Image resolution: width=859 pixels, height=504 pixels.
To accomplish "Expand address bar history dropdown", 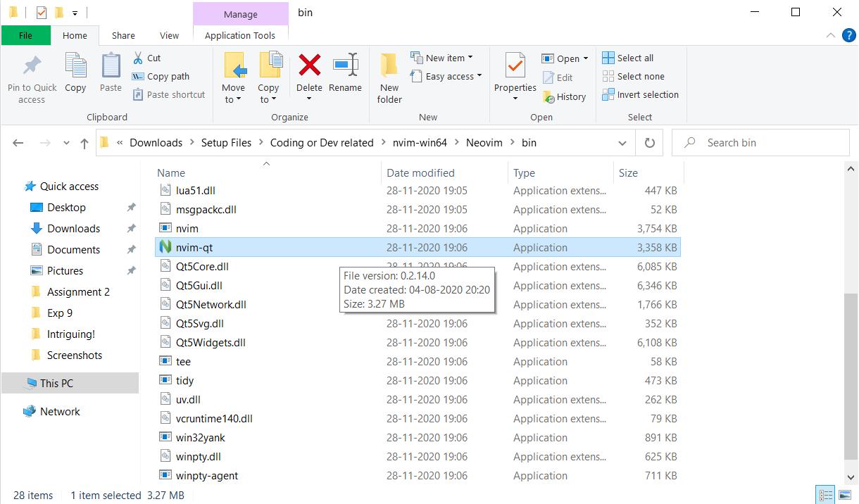I will pos(622,142).
